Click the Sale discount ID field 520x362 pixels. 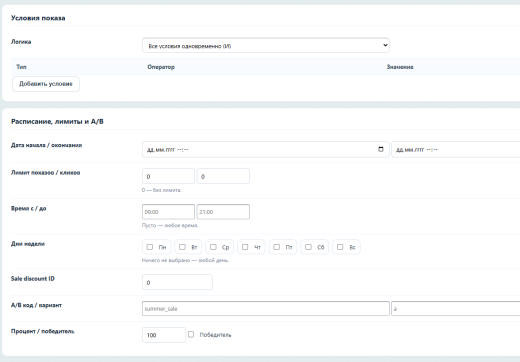(177, 282)
